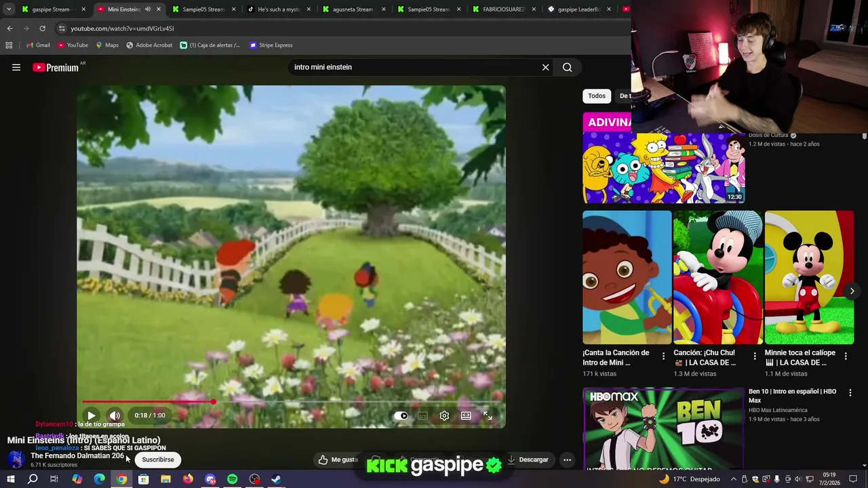Download the video with Descargar
This screenshot has width=868, height=488.
pyautogui.click(x=528, y=460)
